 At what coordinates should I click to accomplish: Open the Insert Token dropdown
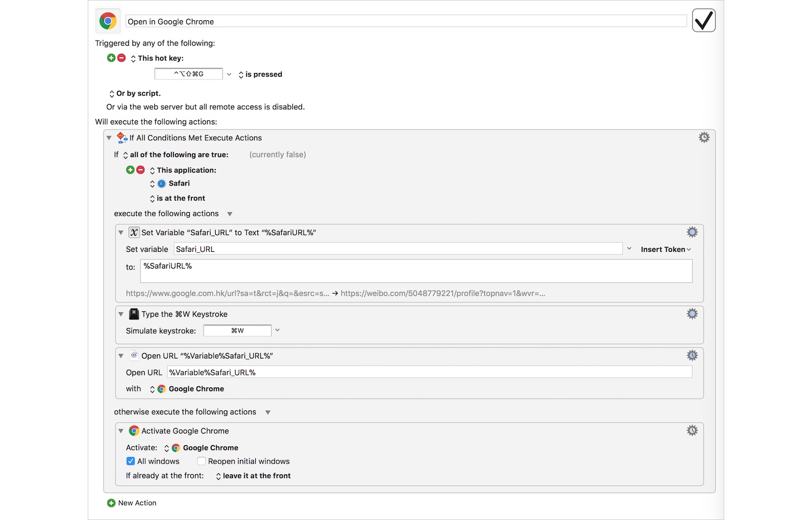665,249
